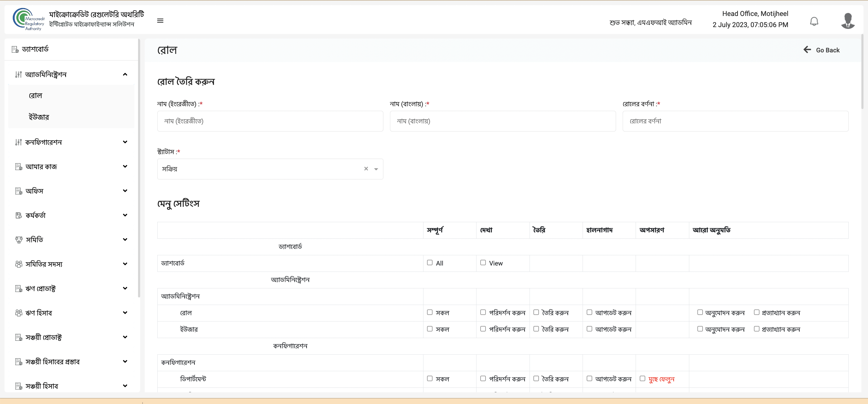The width and height of the screenshot is (868, 404).
Task: Check তৈরি করুন for the ইউজার row
Action: coord(536,329)
